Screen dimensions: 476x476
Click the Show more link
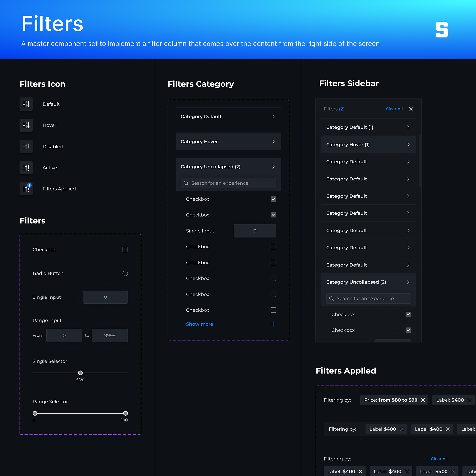point(200,324)
